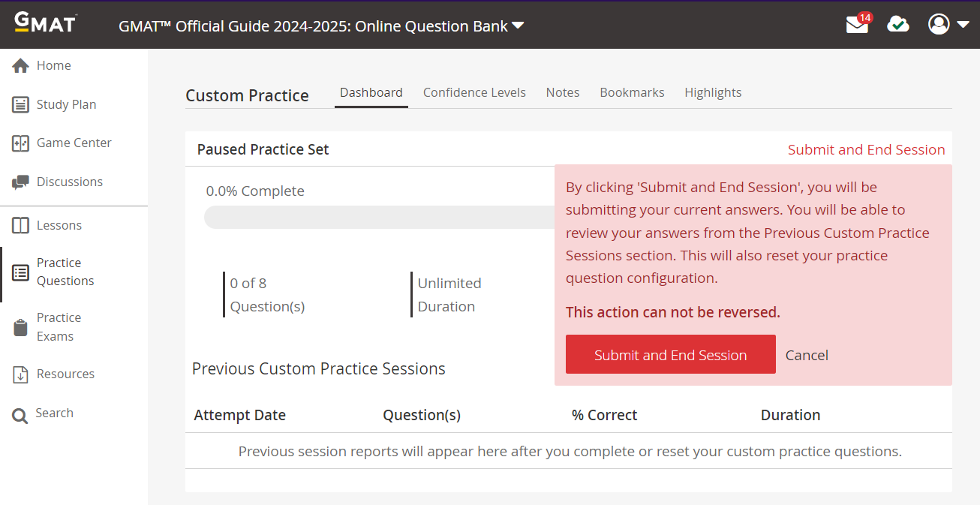Click the cloud sync status icon
Image resolution: width=980 pixels, height=505 pixels.
(x=897, y=25)
